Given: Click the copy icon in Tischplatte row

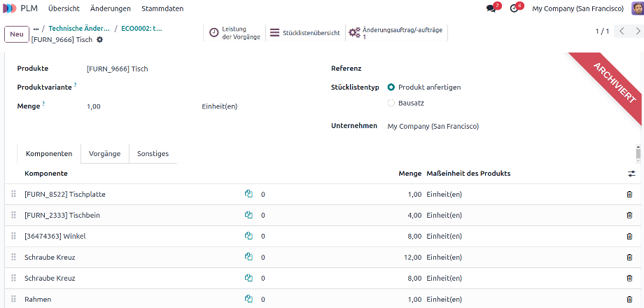Looking at the screenshot, I should pyautogui.click(x=248, y=194).
